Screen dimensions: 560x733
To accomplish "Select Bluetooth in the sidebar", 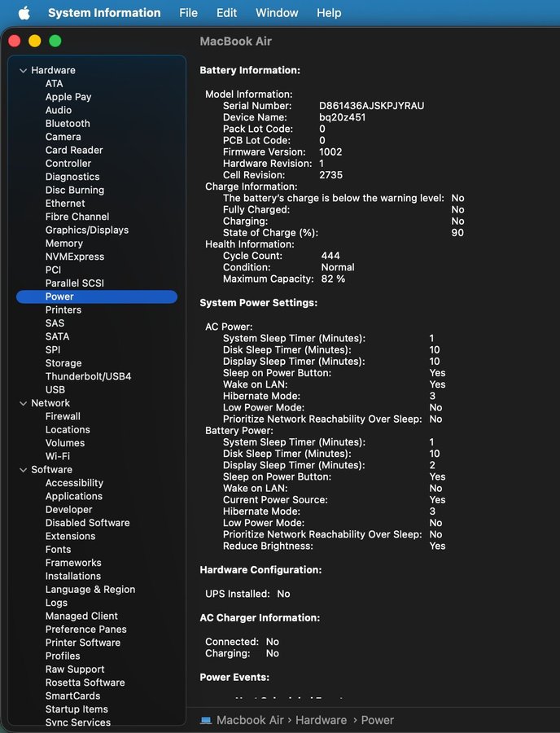I will point(68,124).
